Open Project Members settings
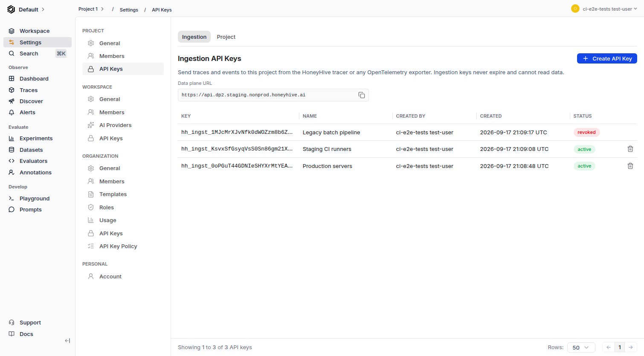Viewport: 644px width, 356px height. point(123,56)
